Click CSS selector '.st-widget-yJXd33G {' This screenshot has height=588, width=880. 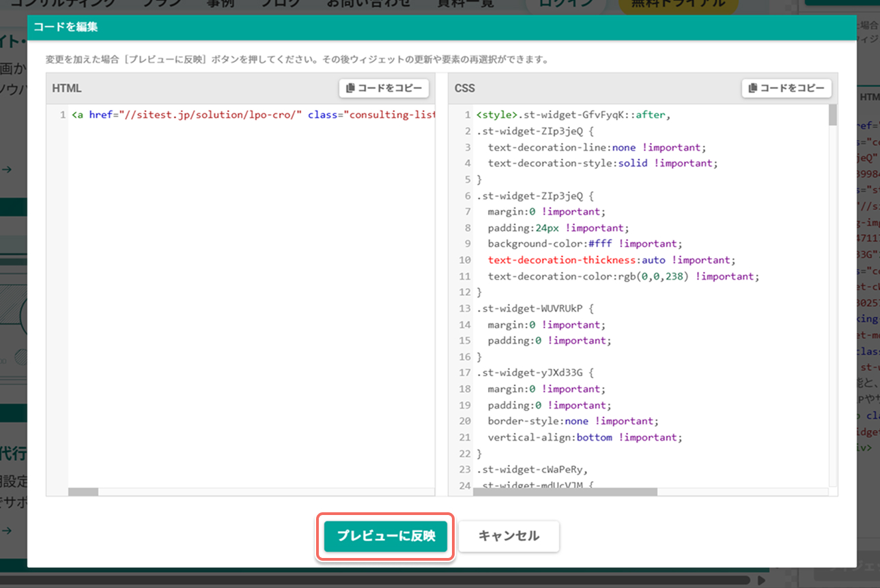point(535,372)
